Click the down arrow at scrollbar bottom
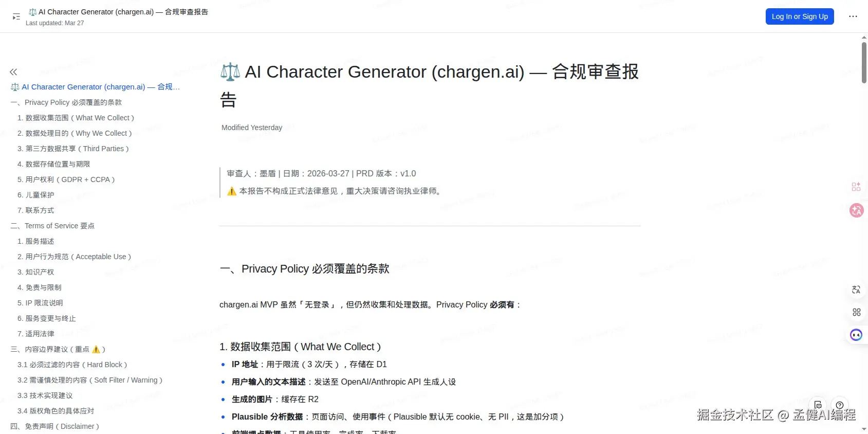The height and width of the screenshot is (434, 868). tap(863, 429)
